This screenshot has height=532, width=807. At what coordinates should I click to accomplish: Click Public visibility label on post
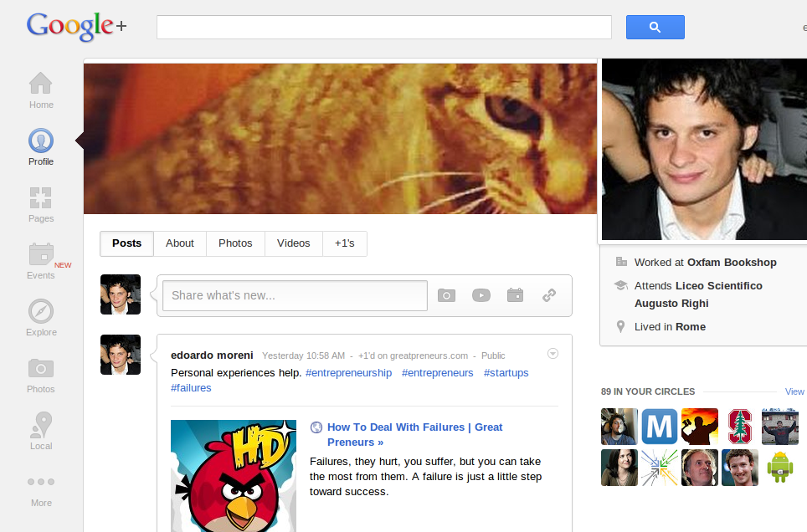[493, 356]
